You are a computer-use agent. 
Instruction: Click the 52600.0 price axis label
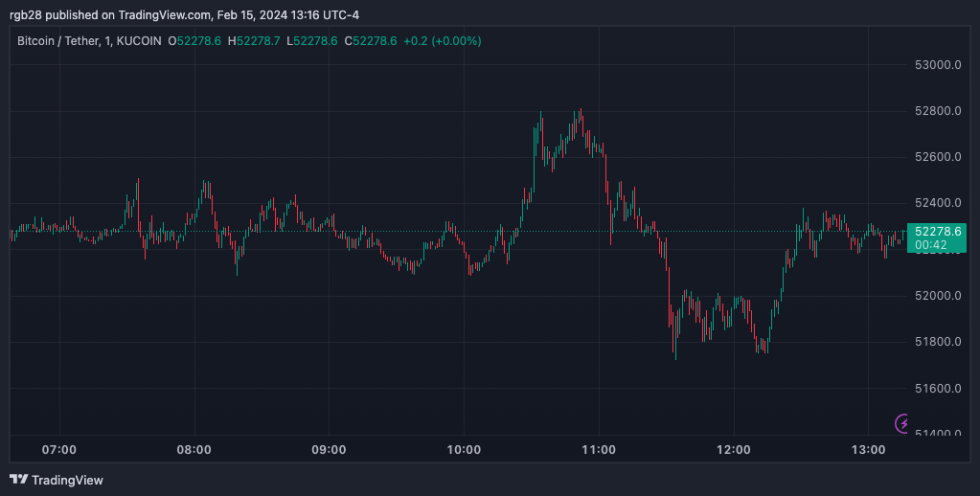938,157
